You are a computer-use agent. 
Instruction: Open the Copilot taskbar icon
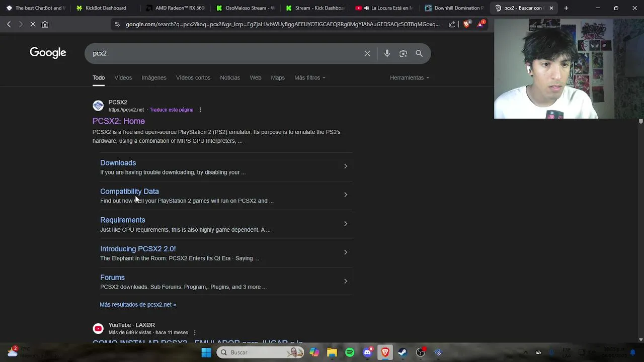[314, 352]
